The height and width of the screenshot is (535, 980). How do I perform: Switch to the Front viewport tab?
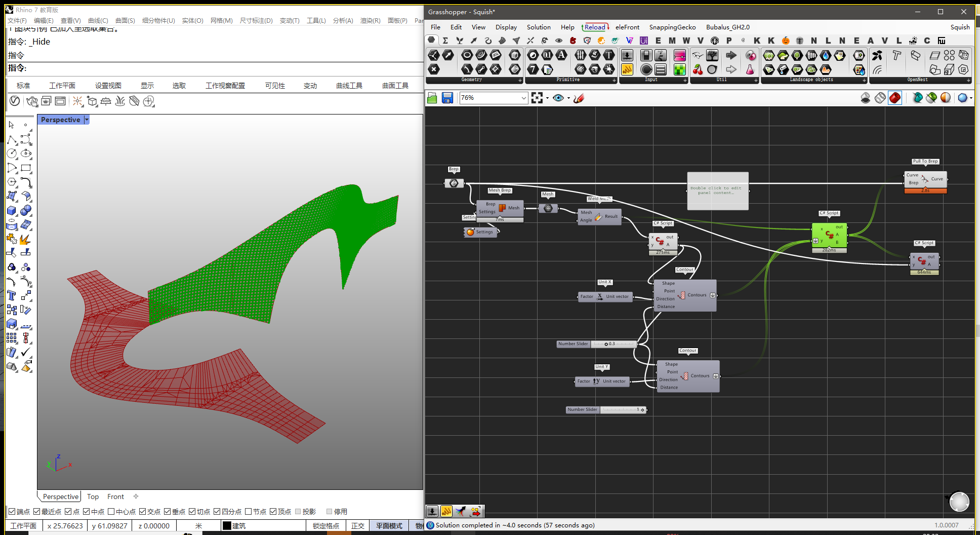[x=115, y=496]
